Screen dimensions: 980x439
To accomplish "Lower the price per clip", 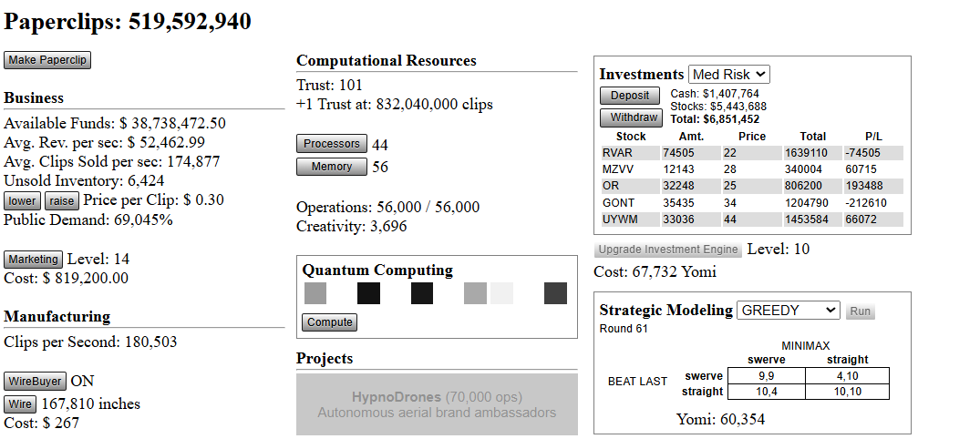I will click(x=23, y=200).
